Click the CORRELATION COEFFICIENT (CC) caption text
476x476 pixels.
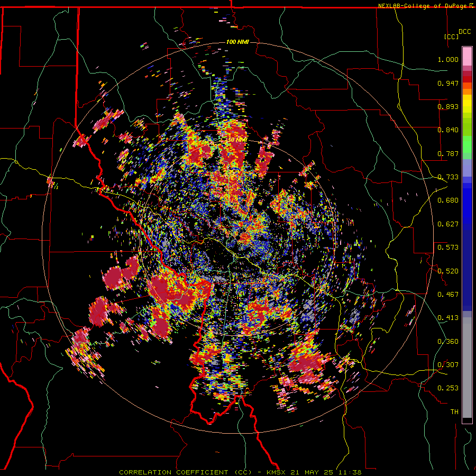[185, 472]
